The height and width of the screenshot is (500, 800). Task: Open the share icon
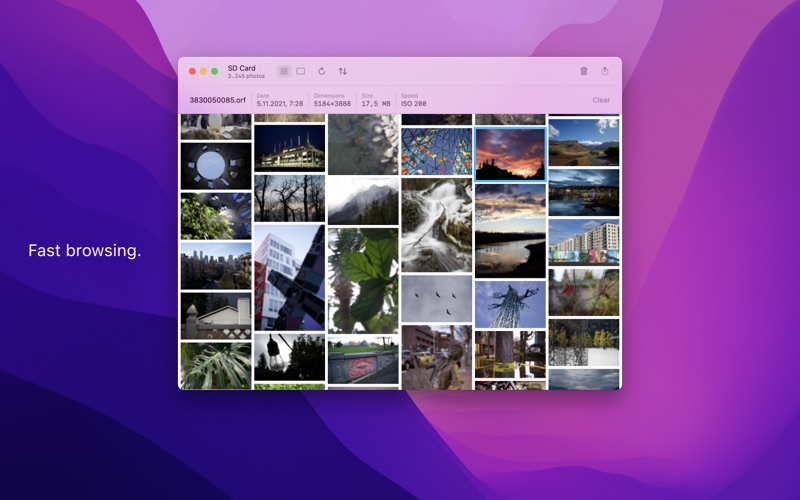point(605,71)
